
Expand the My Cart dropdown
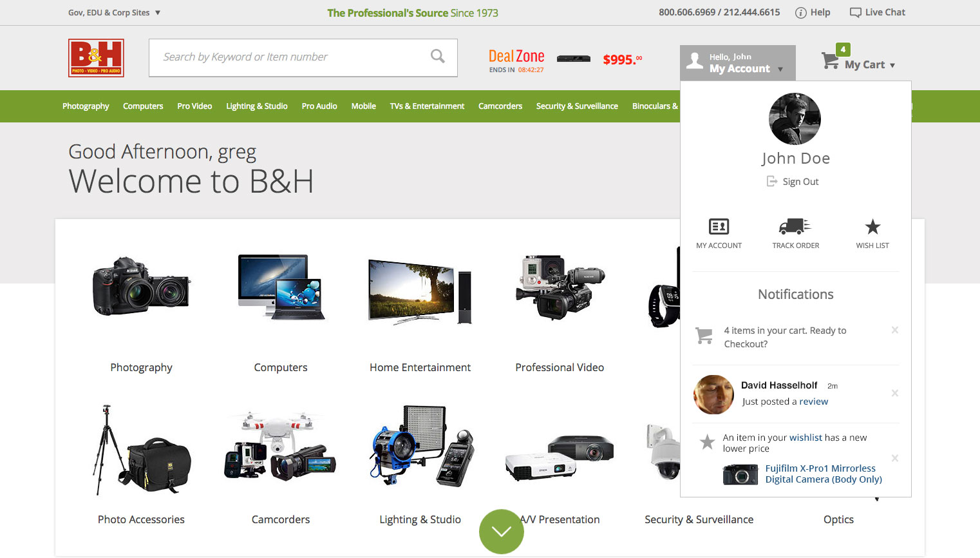[869, 64]
